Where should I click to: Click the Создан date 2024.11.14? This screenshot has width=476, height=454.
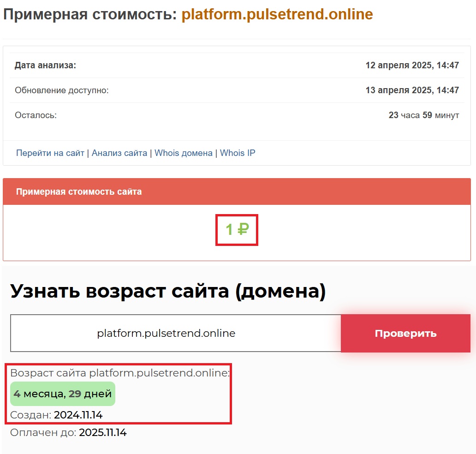point(78,415)
